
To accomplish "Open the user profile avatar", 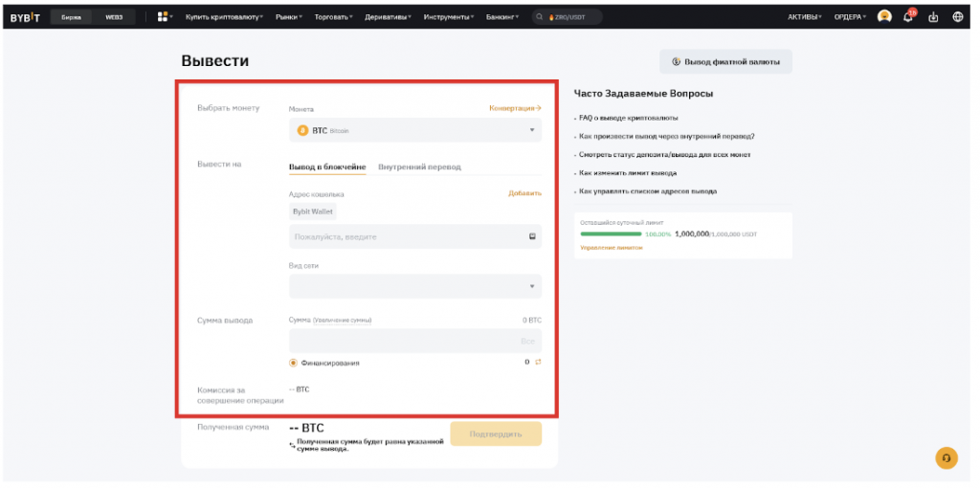I will [x=884, y=16].
